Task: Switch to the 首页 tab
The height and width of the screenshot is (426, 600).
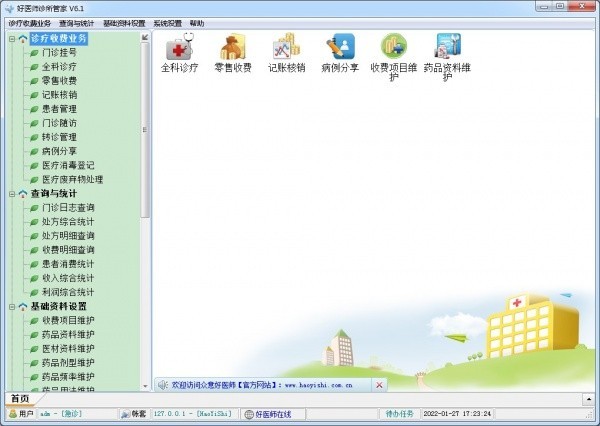Action: coord(20,399)
